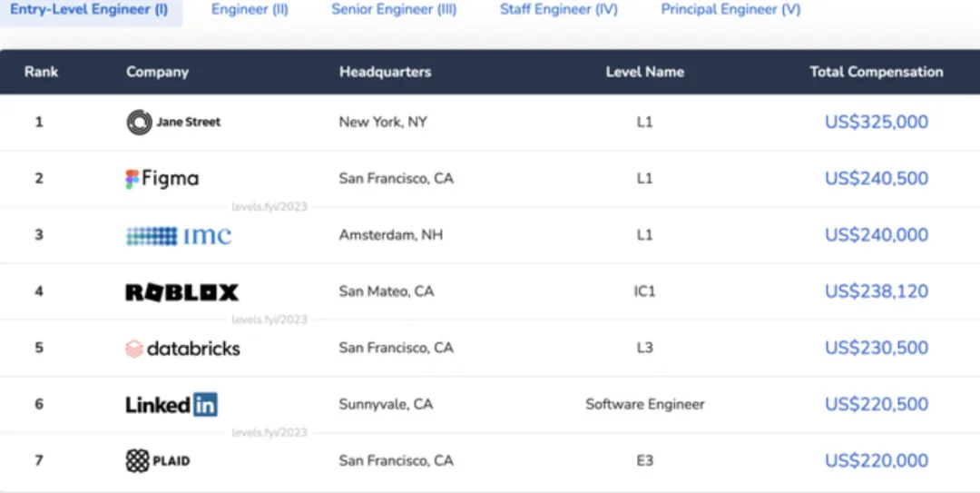This screenshot has width=980, height=493.
Task: Open Figma's US$240,500 compensation figure
Action: [877, 178]
